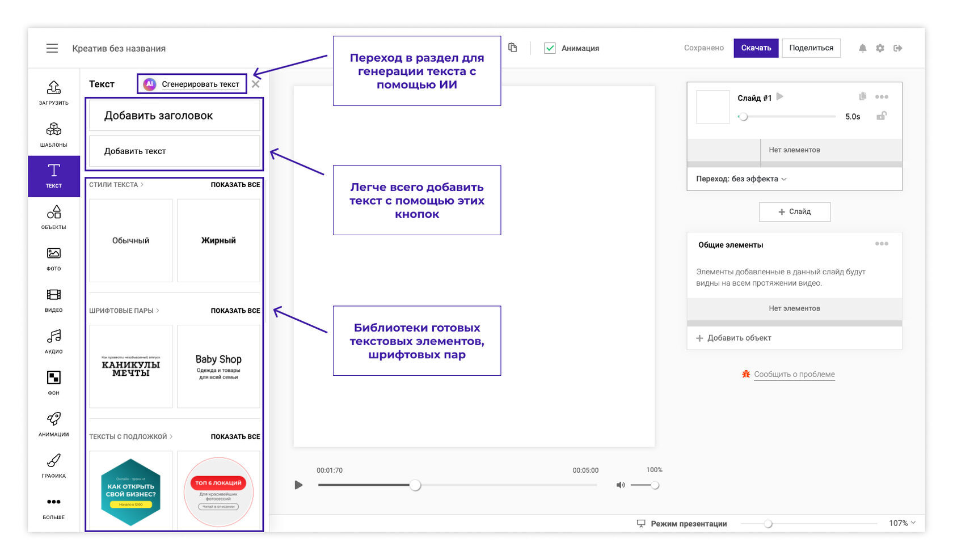
Task: Expand the Стили текста section
Action: click(x=116, y=185)
